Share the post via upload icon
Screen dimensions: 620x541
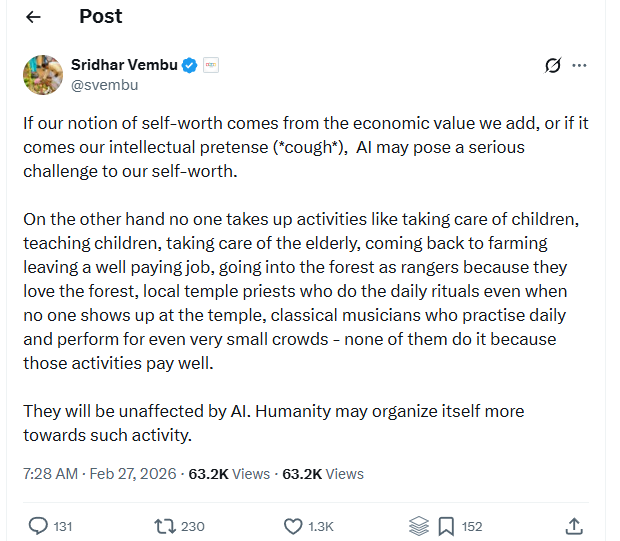[574, 525]
